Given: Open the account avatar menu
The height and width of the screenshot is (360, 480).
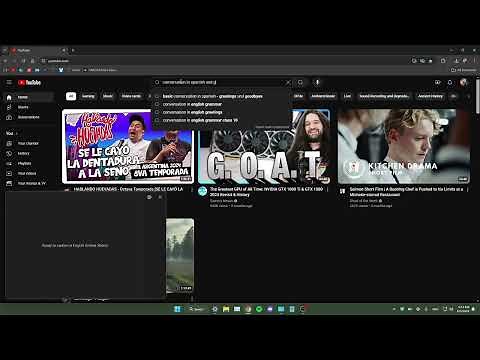Looking at the screenshot, I should 463,82.
